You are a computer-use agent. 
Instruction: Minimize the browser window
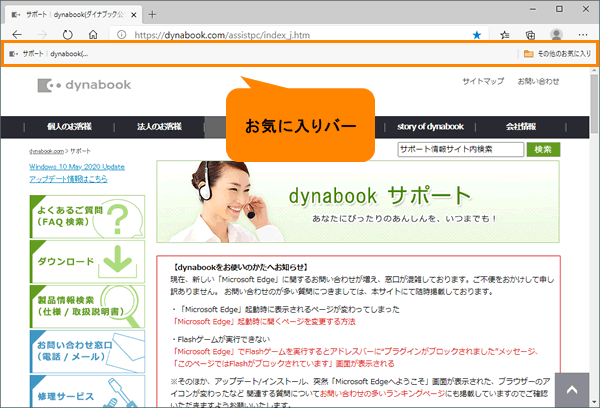(533, 9)
